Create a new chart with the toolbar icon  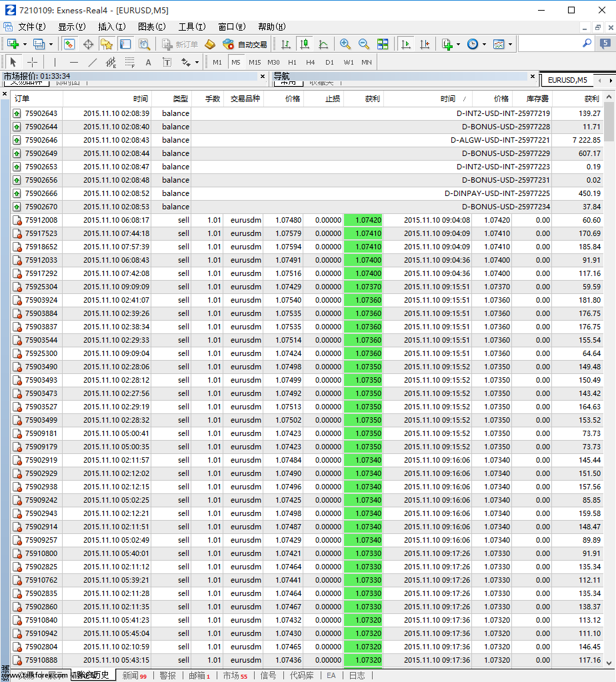pyautogui.click(x=13, y=44)
